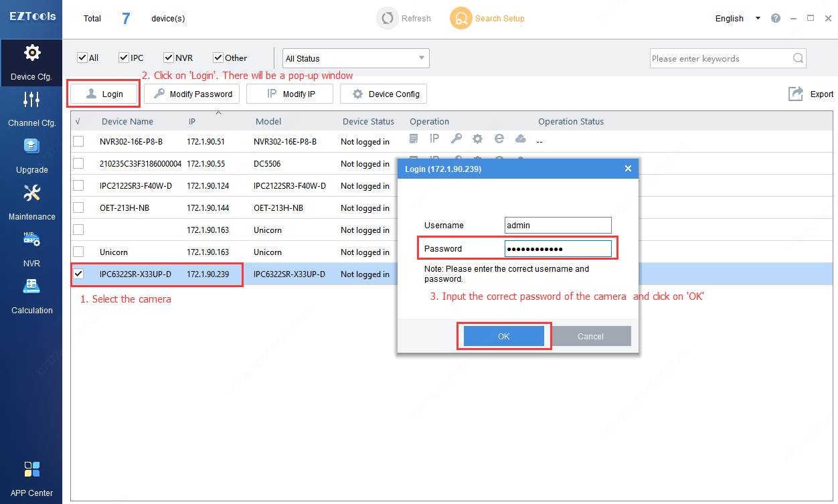Check the NVR302-16E-P8-B row checkbox
Screen dimensions: 838x504
pos(78,141)
